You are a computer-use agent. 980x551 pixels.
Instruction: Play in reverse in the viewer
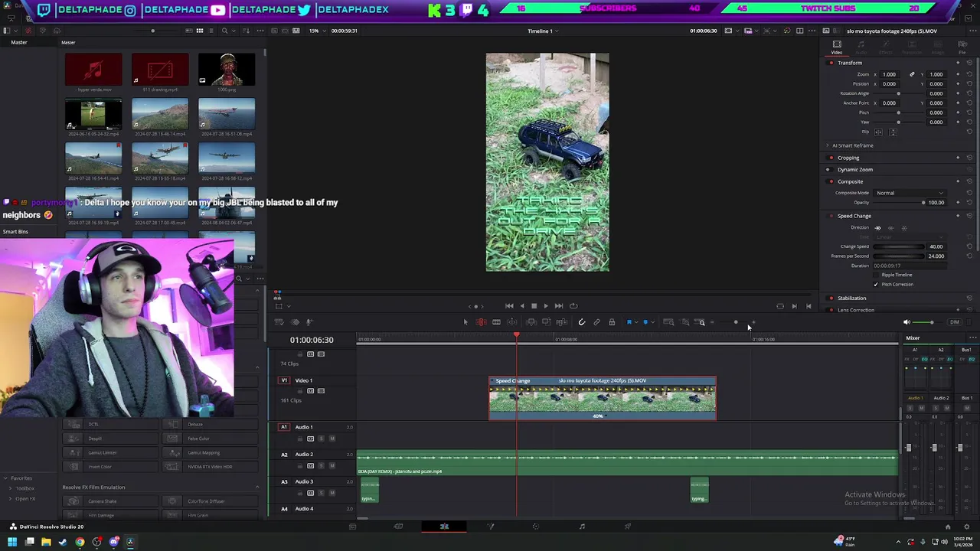pos(521,306)
